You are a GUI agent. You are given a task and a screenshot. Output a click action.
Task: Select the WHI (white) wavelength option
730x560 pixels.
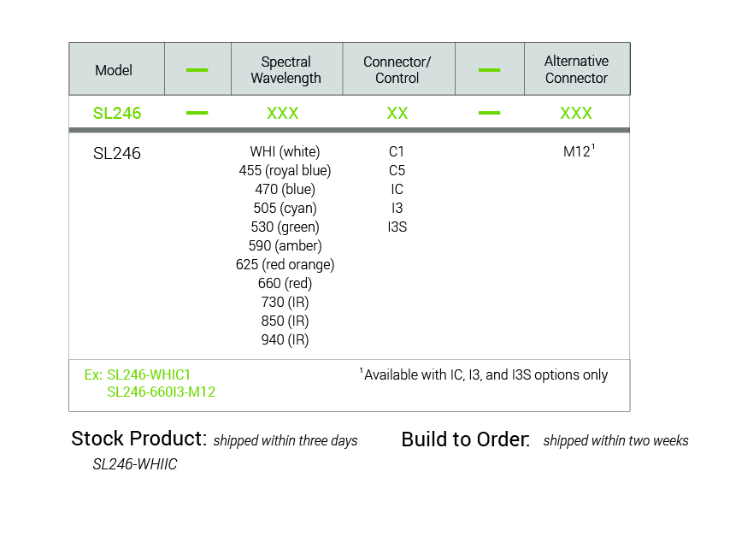285,152
